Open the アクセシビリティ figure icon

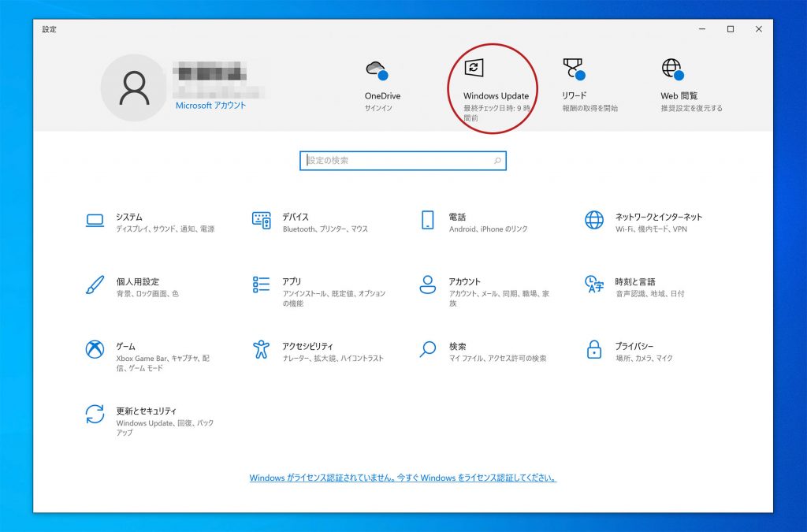(262, 349)
